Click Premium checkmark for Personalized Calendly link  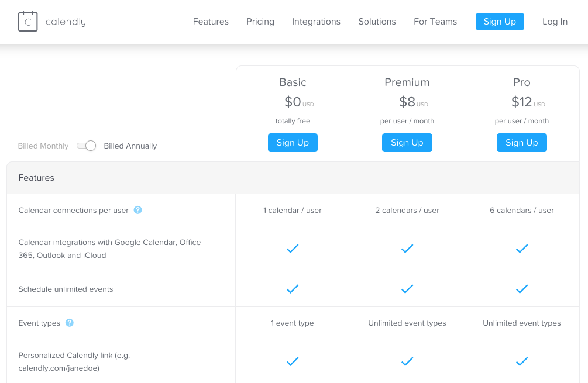coord(407,361)
